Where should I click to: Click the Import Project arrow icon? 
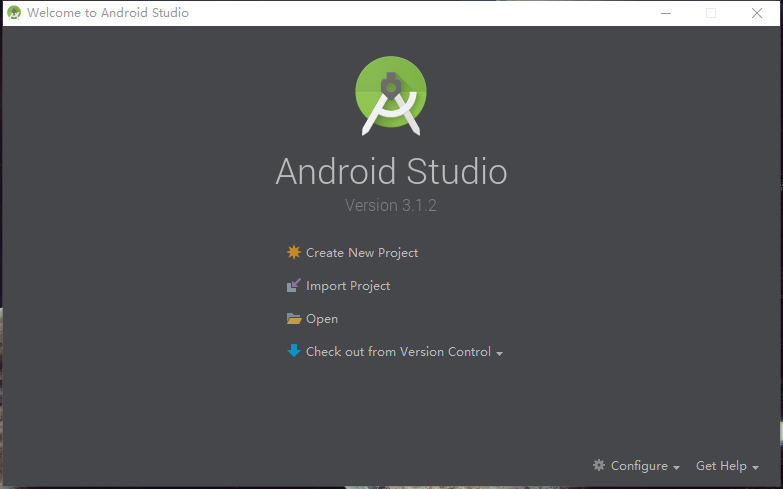(294, 285)
